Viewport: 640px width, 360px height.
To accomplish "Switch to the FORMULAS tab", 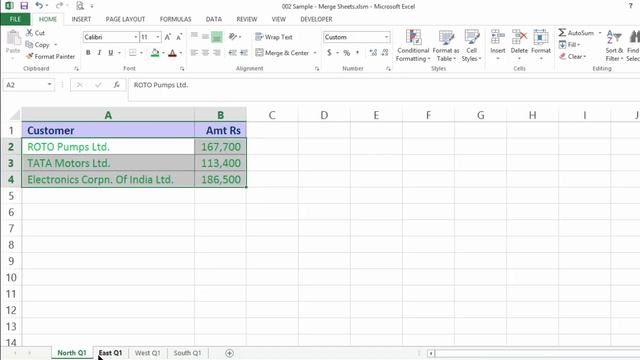I will click(176, 19).
